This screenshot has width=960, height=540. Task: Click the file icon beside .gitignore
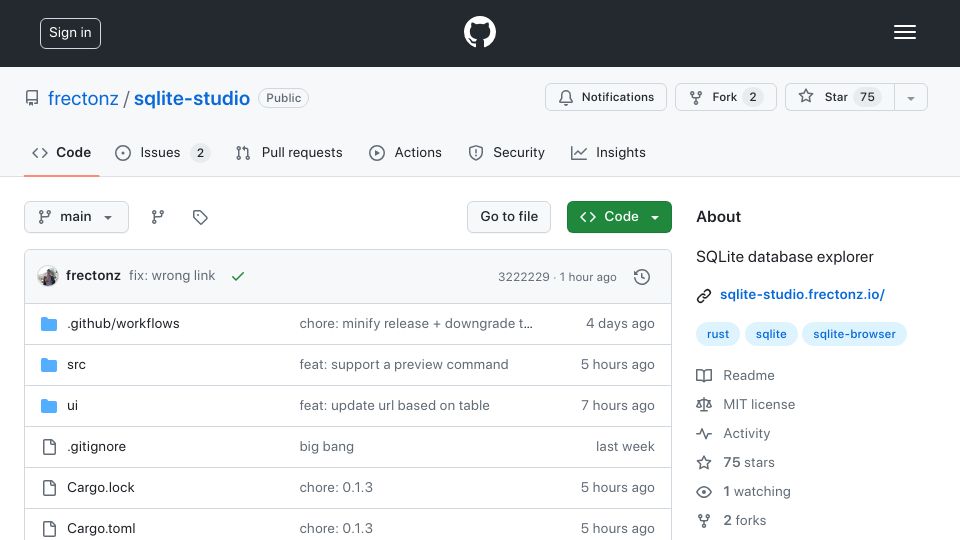click(x=49, y=447)
